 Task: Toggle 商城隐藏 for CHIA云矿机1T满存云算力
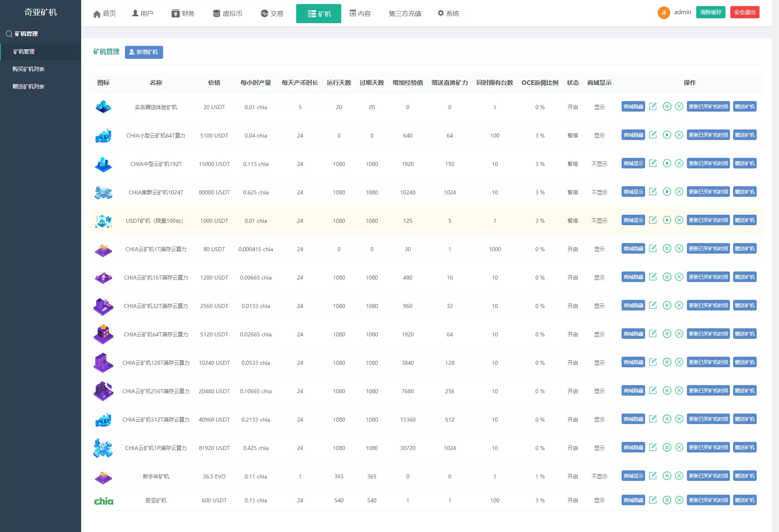(x=633, y=248)
